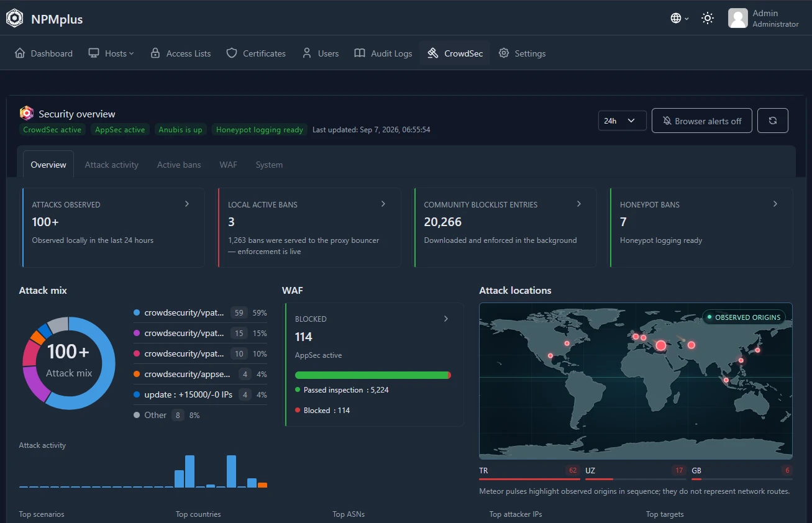
Task: Select crowdsecurity/appse legend row
Action: [200, 375]
